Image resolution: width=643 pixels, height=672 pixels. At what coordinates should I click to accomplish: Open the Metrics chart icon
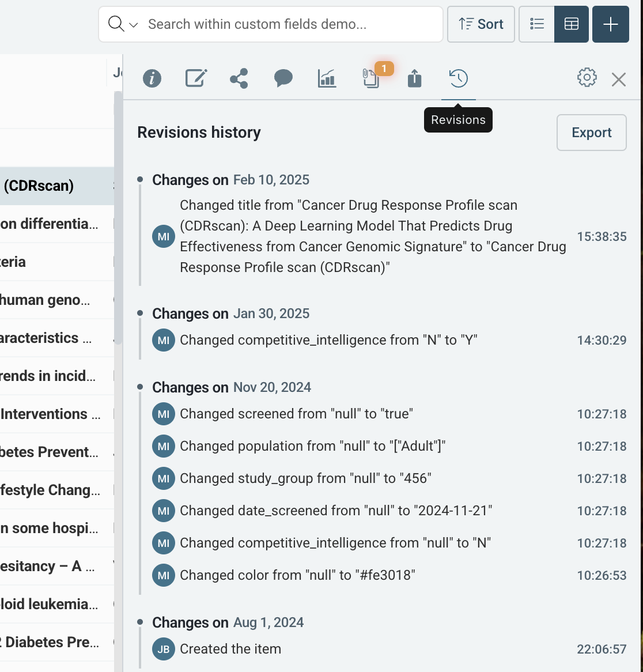coord(327,78)
